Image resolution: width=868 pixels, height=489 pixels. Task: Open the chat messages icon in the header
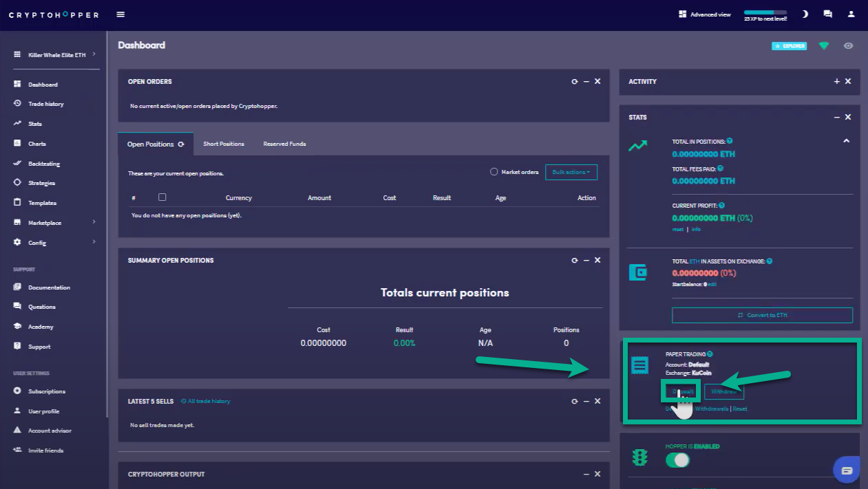827,14
